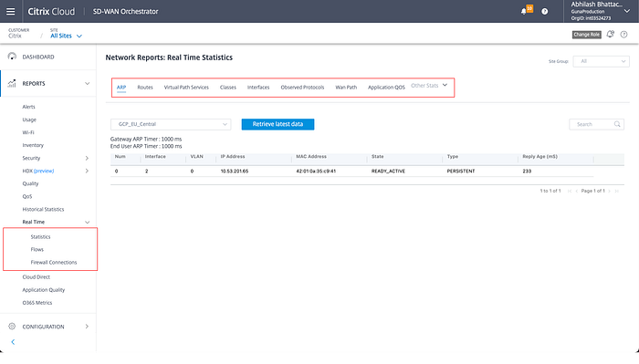Screen dimensions: 639x364
Task: Click the Change Role button
Action: click(x=586, y=35)
